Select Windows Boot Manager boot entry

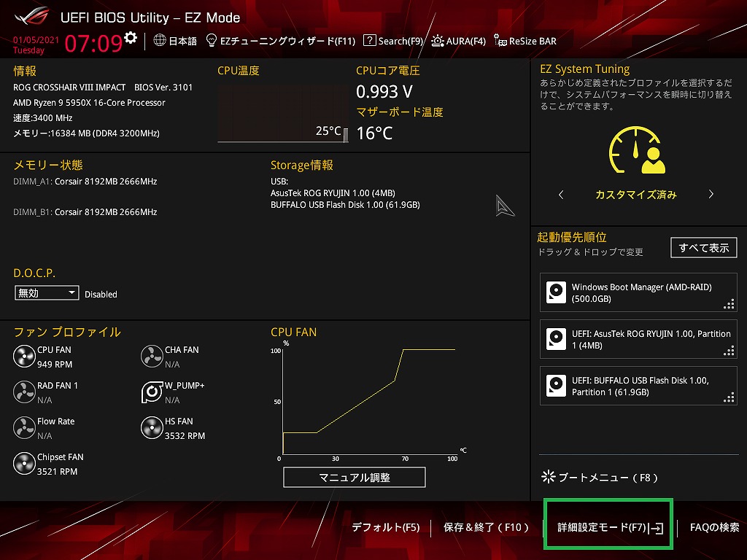638,292
